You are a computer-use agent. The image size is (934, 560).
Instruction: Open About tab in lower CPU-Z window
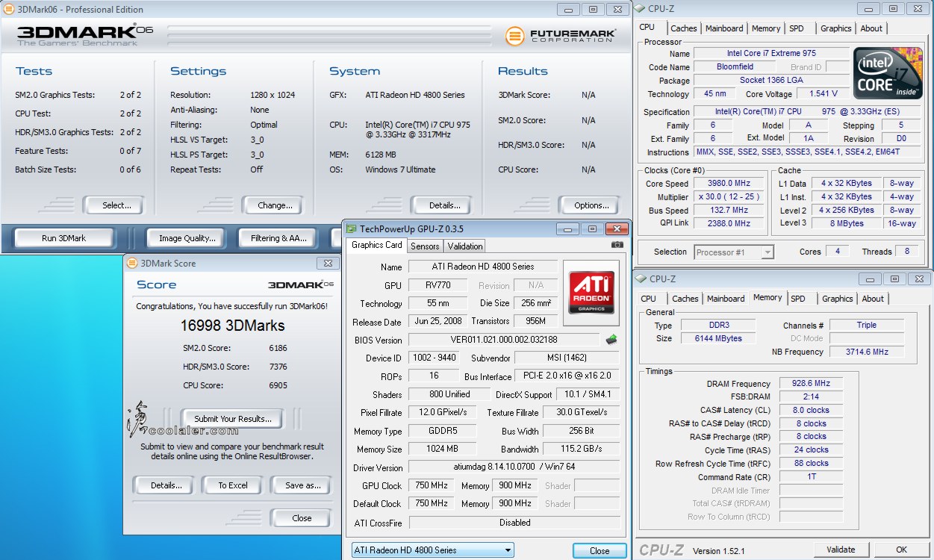point(873,299)
